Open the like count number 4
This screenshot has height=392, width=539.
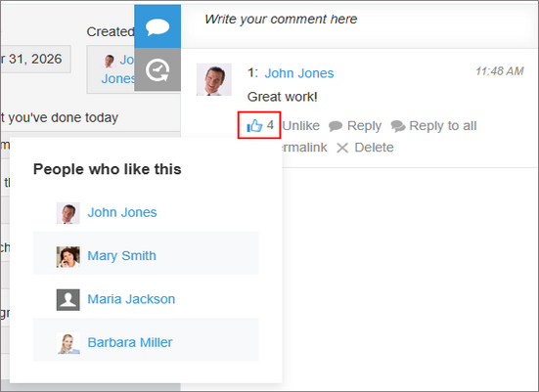click(x=270, y=125)
